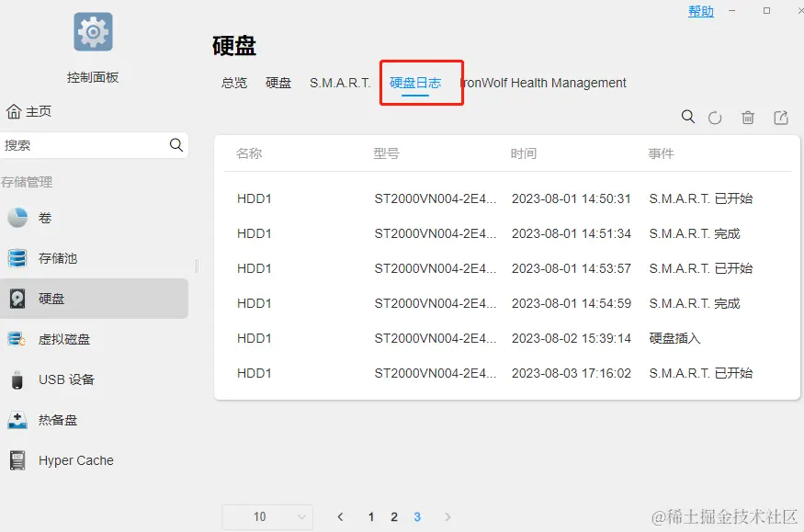Go to previous page arrow
The width and height of the screenshot is (804, 532).
(340, 516)
